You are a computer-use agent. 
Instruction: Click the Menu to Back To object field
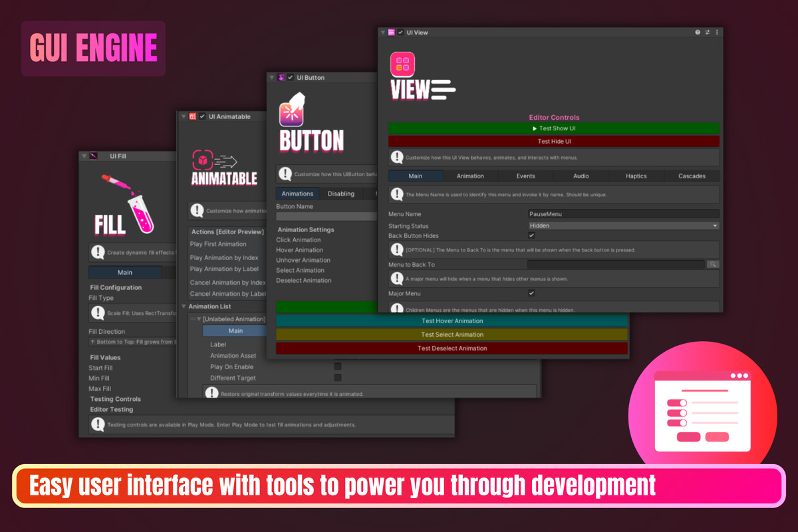point(616,265)
